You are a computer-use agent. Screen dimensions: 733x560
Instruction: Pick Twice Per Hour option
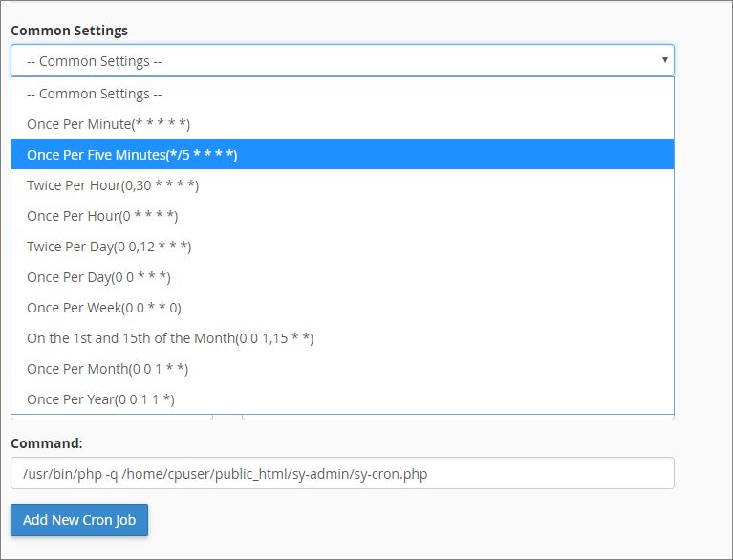(x=342, y=185)
